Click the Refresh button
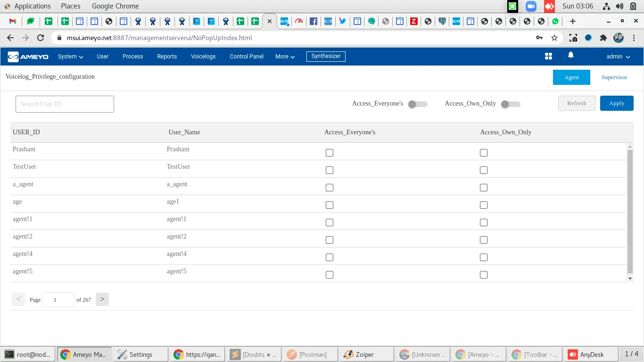 pyautogui.click(x=577, y=103)
